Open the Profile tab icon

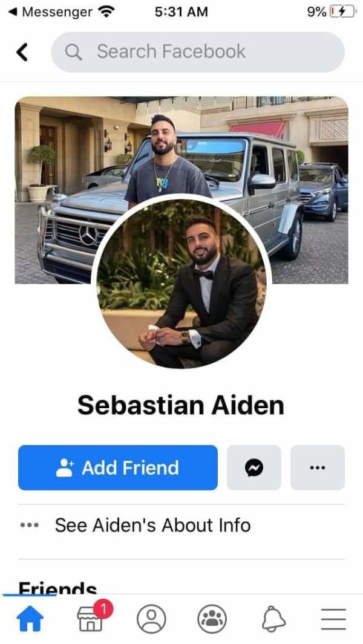point(151,619)
